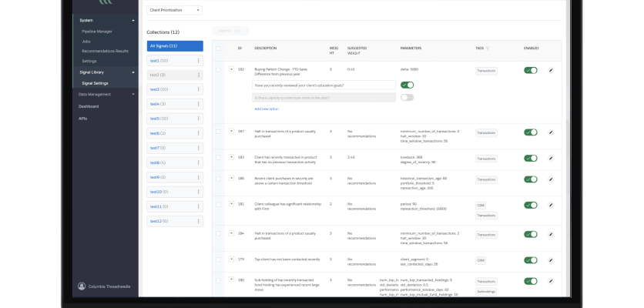
Task: Disable signal 183 enabled toggle
Action: pos(531,158)
